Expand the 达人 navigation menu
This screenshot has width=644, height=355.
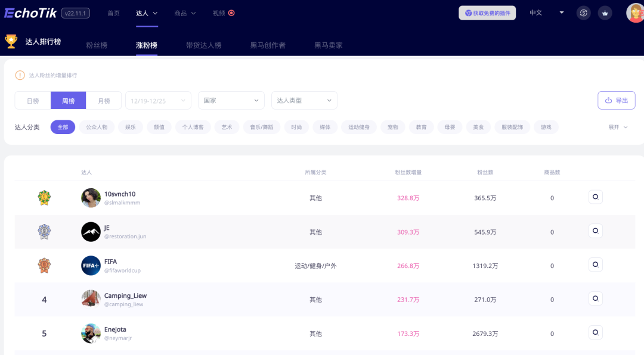147,13
